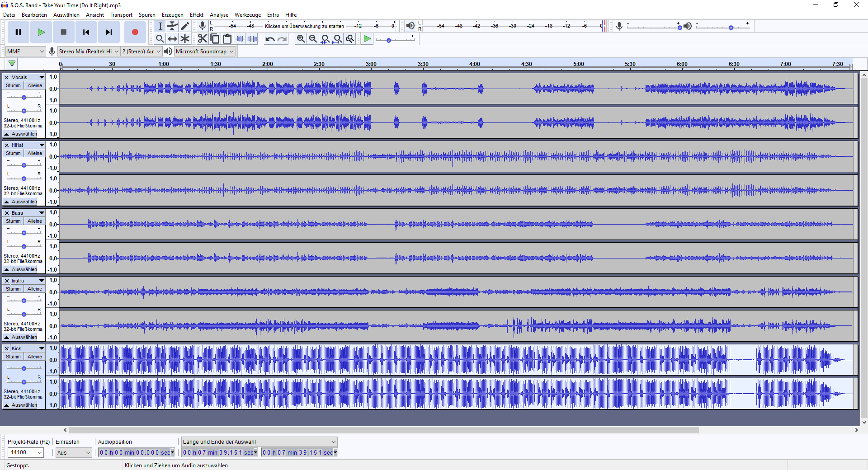
Task: Click Auswählen button on Instru track
Action: click(x=24, y=337)
